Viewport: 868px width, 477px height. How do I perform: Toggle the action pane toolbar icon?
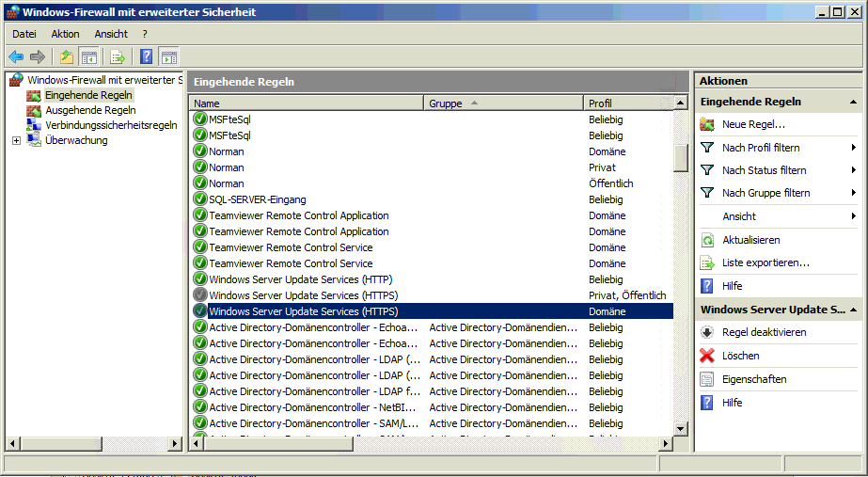[168, 56]
